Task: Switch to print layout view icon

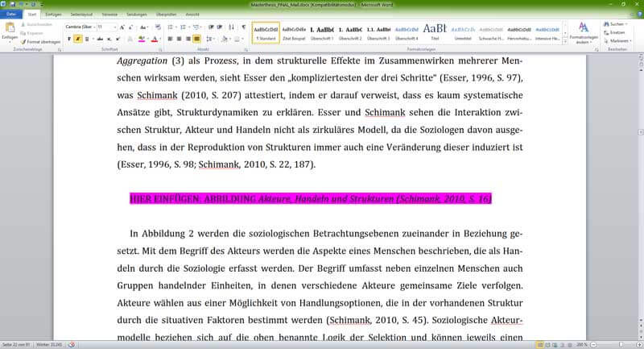Action: tap(540, 345)
